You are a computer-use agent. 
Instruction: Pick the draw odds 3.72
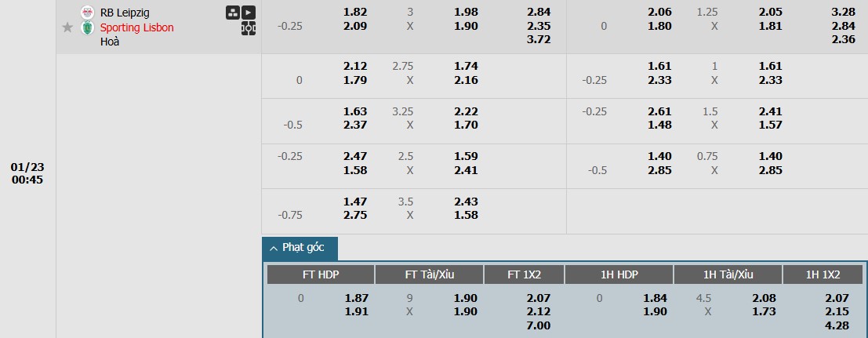pyautogui.click(x=539, y=39)
